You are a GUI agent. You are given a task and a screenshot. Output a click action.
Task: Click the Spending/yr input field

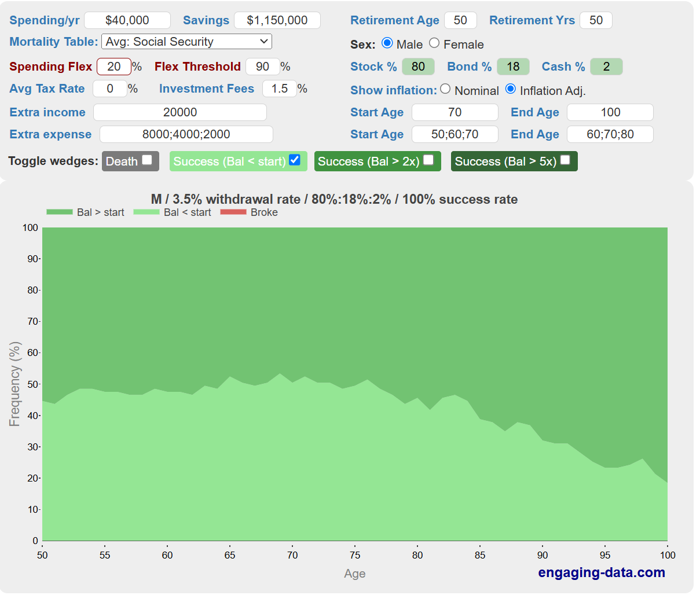pyautogui.click(x=127, y=20)
